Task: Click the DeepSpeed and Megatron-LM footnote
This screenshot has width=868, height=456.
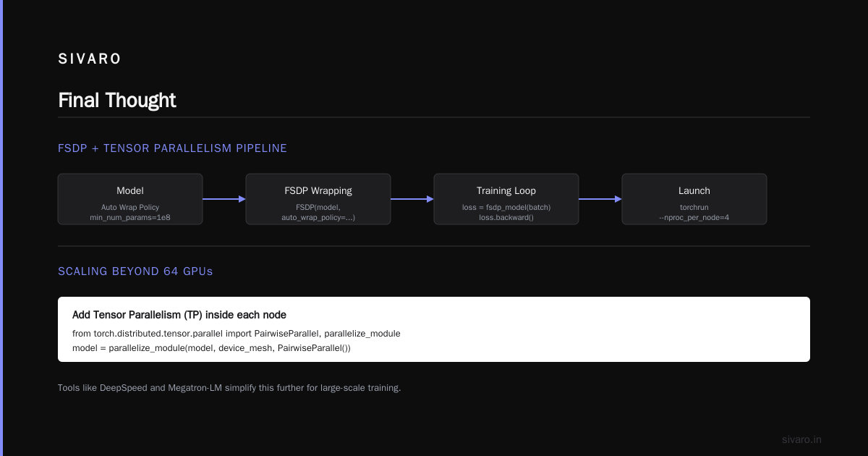Action: coord(229,388)
